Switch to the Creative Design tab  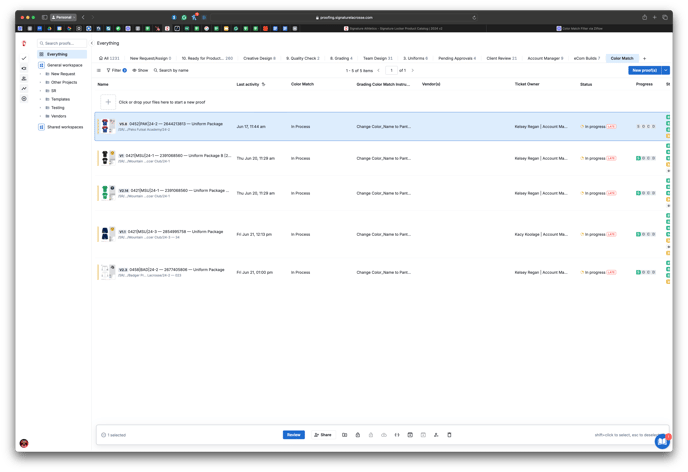pos(259,58)
